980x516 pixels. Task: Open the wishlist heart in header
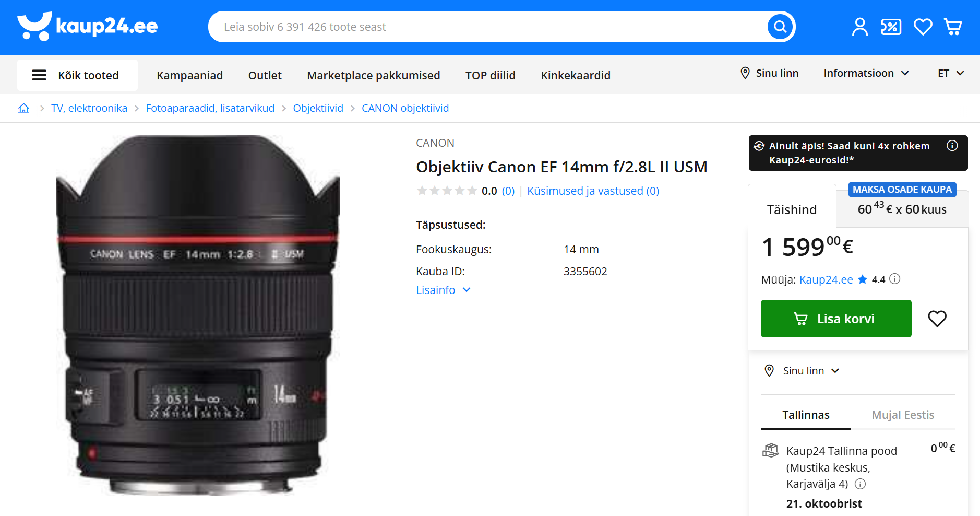(923, 27)
